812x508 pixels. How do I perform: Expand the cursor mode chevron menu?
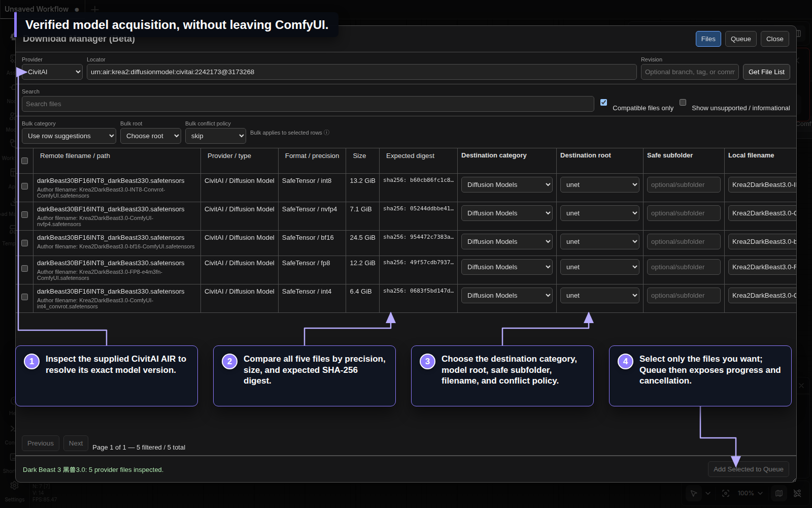708,493
